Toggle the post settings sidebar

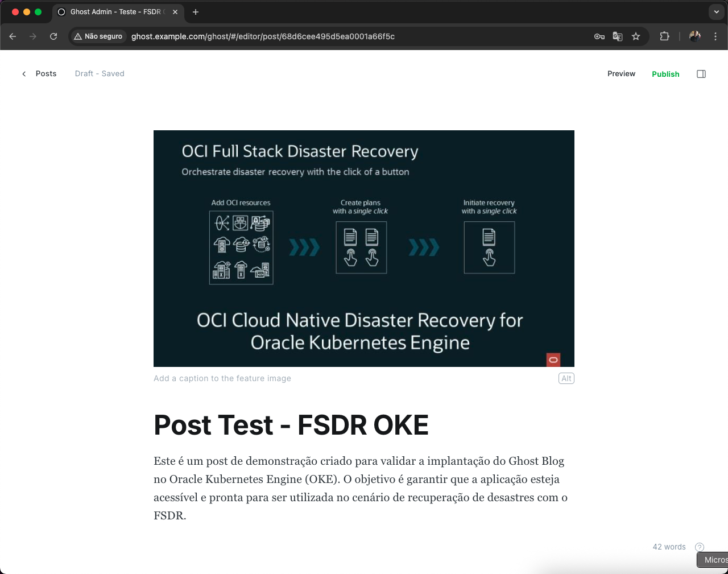(701, 74)
